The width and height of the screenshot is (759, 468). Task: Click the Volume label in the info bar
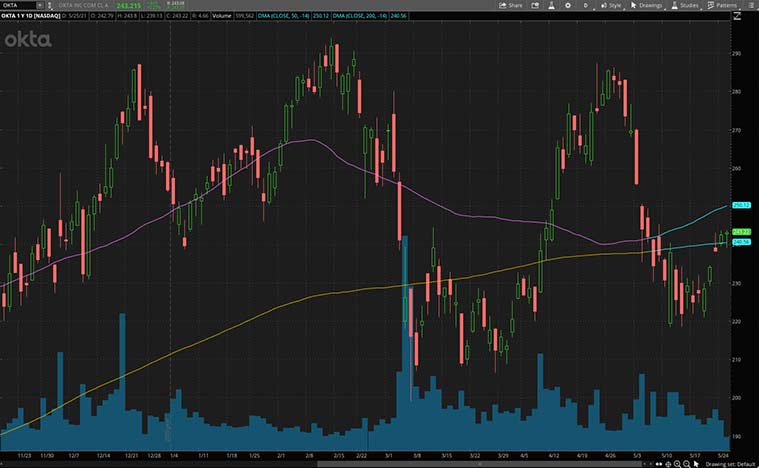222,16
